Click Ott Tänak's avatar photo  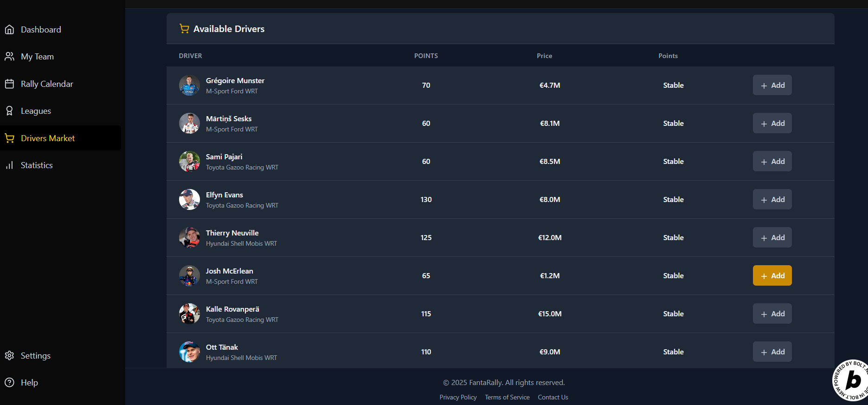click(x=189, y=352)
